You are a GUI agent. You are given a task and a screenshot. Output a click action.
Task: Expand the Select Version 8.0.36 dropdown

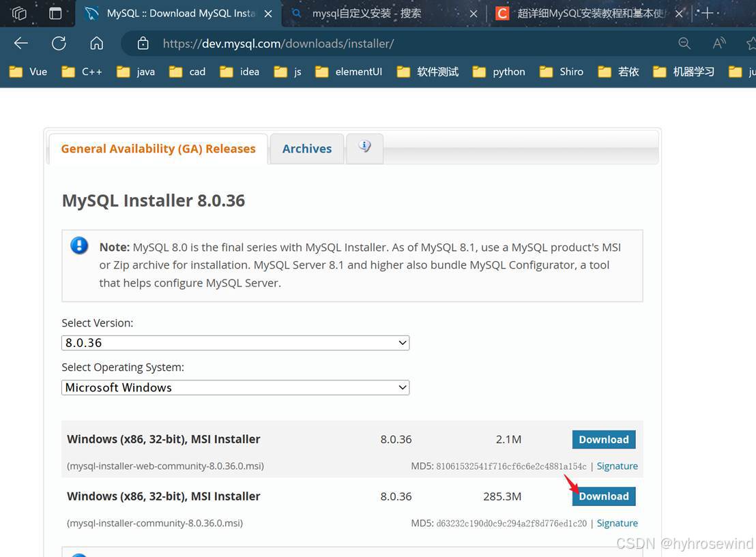click(x=235, y=343)
